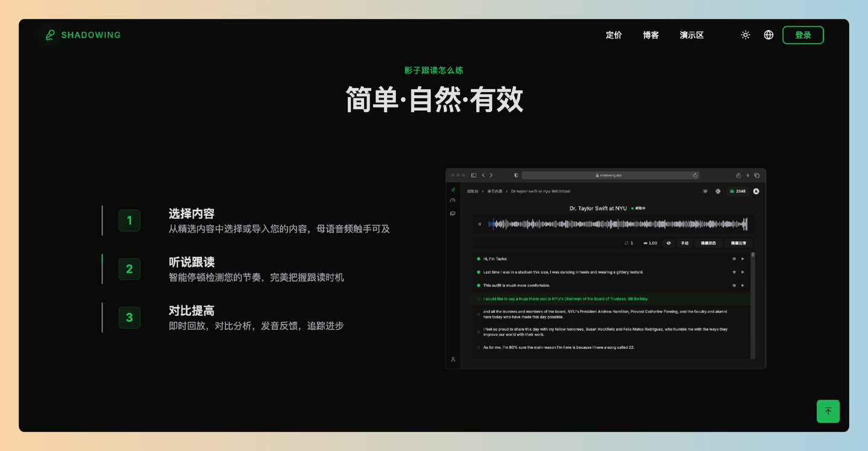Toggle the 隐藏状态 option

tap(708, 243)
